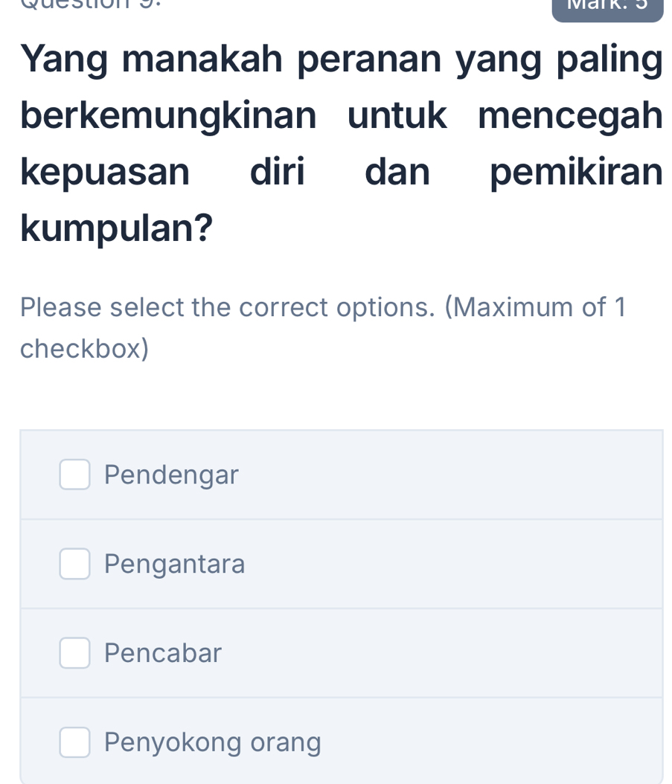Enable the Pencabar checkbox
672x784 pixels.
click(x=74, y=653)
